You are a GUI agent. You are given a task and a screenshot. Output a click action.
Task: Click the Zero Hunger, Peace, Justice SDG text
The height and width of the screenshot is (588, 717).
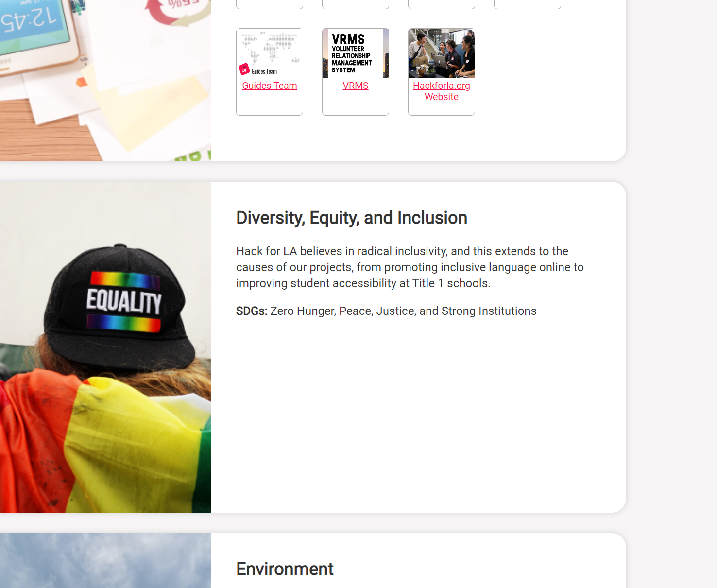tap(403, 311)
